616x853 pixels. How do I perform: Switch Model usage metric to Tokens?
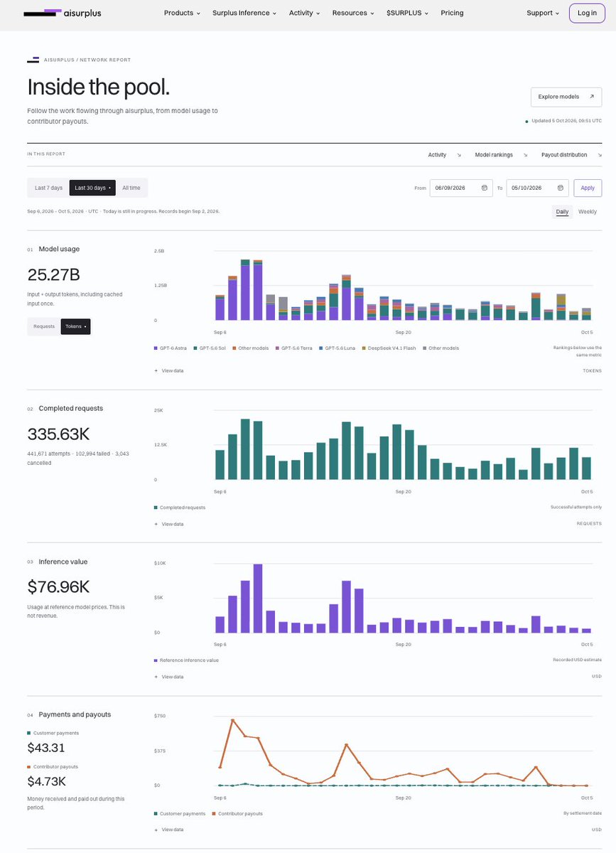[x=75, y=326]
